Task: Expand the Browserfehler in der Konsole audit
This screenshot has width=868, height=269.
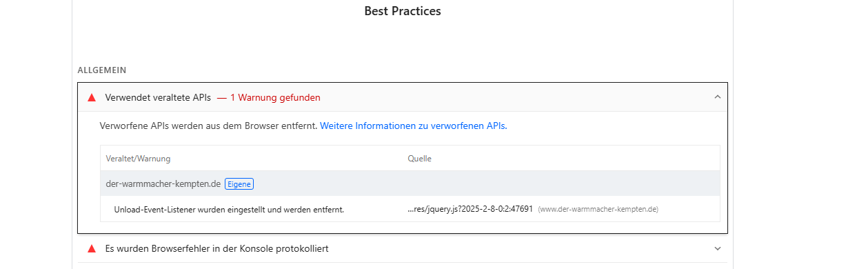Action: pyautogui.click(x=717, y=248)
